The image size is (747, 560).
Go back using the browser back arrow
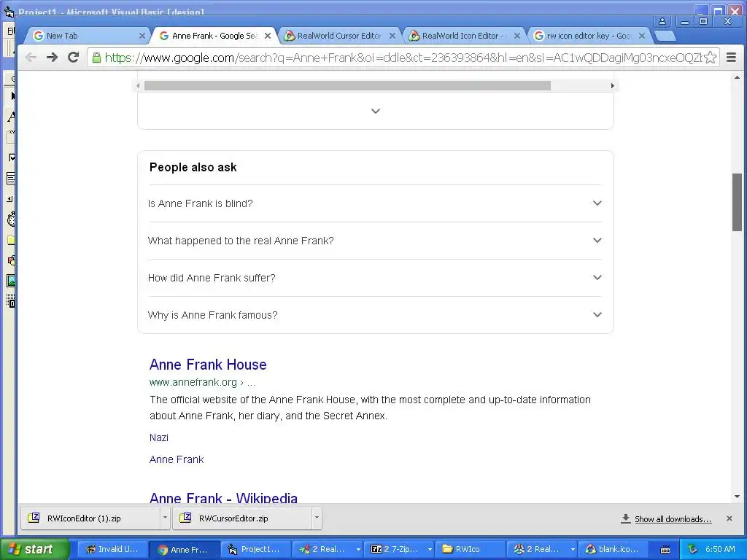pos(31,58)
